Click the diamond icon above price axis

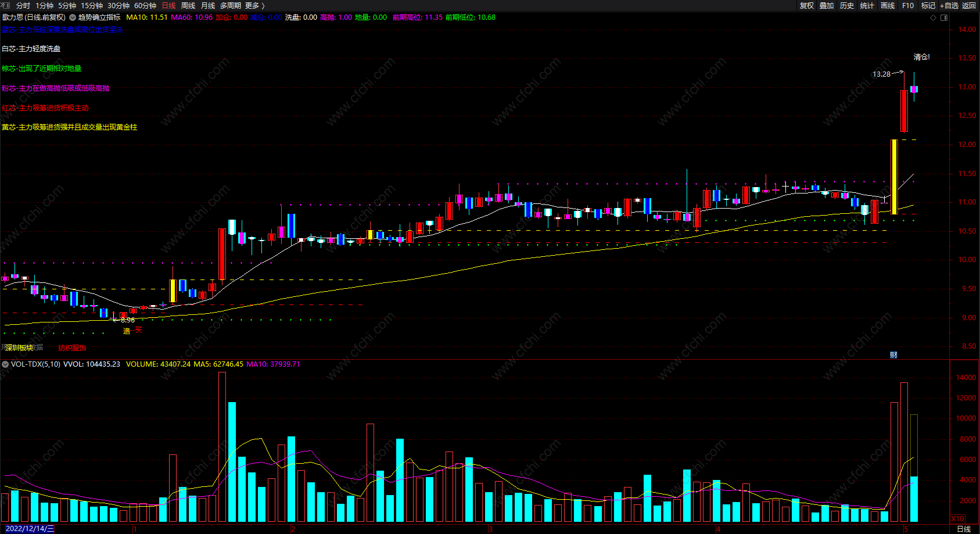coord(934,17)
